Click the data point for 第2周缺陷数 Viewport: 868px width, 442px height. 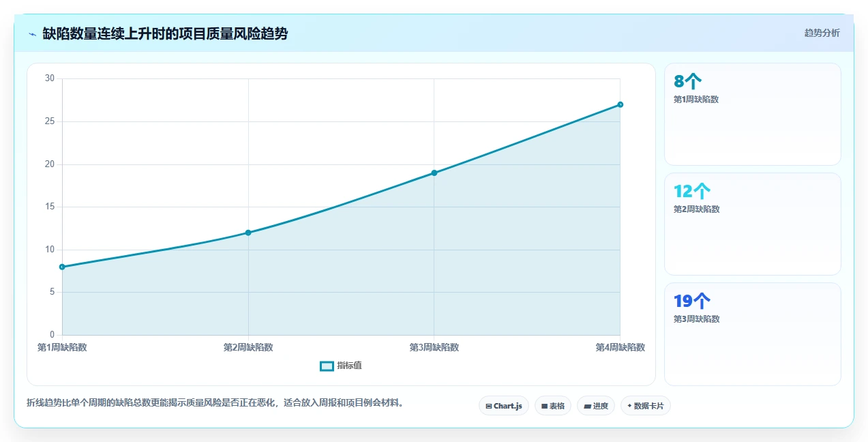[248, 233]
